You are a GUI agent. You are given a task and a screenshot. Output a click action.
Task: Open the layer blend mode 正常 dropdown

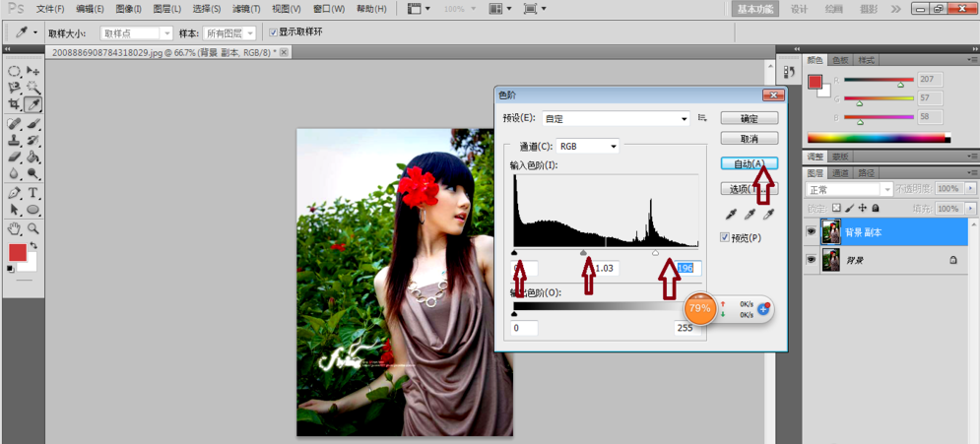849,189
